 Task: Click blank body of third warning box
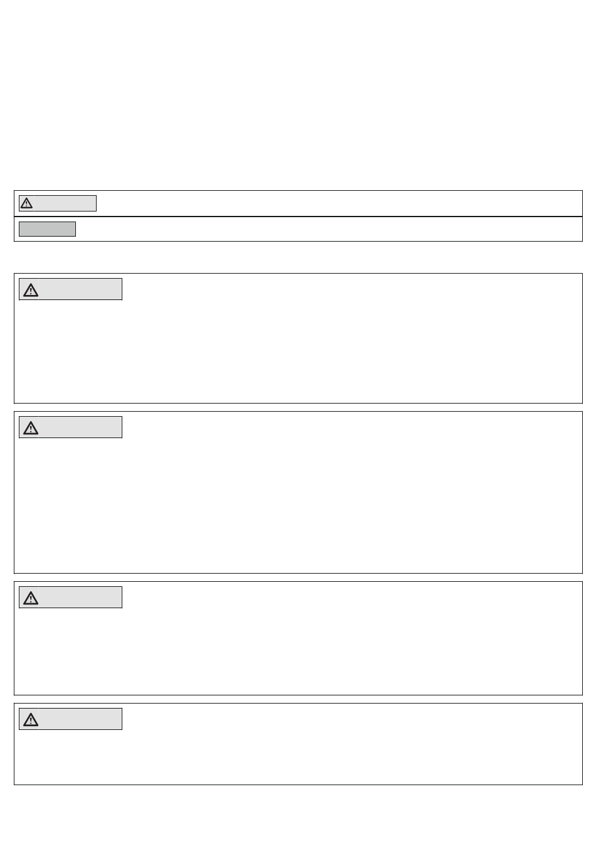tap(298, 653)
